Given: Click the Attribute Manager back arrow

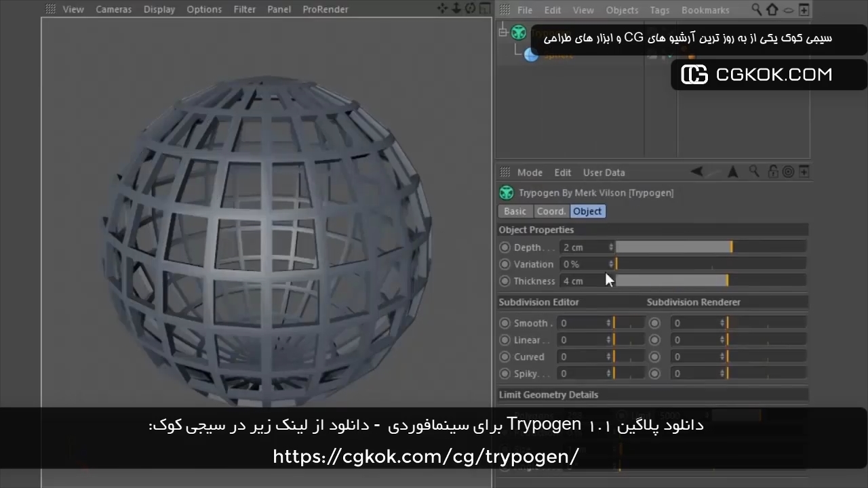Looking at the screenshot, I should point(696,172).
